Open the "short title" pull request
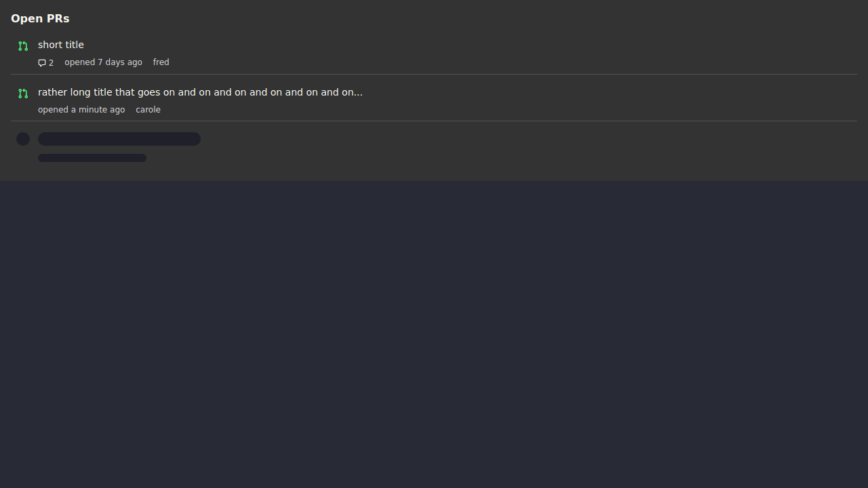Image resolution: width=868 pixels, height=488 pixels. (x=61, y=45)
